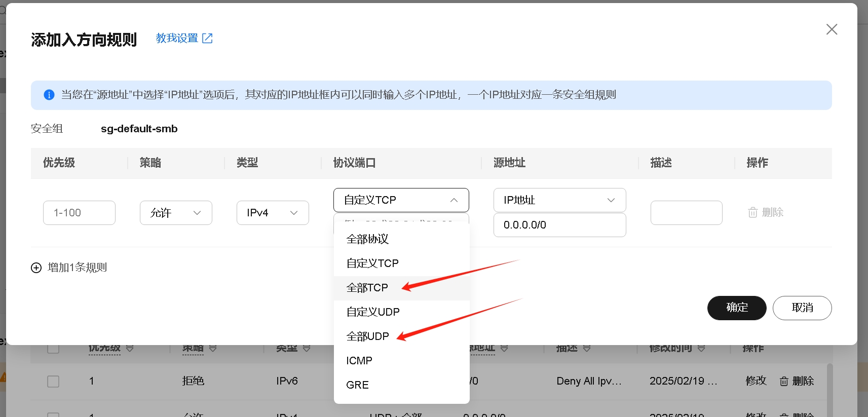Click trash icon in the IPv6 rule row

(784, 381)
